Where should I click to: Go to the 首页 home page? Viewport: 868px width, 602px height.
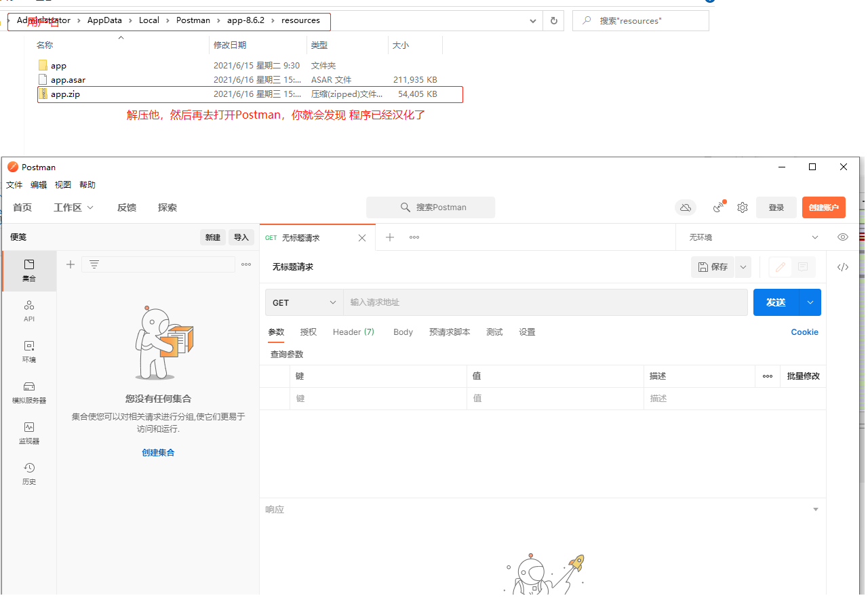(x=22, y=207)
